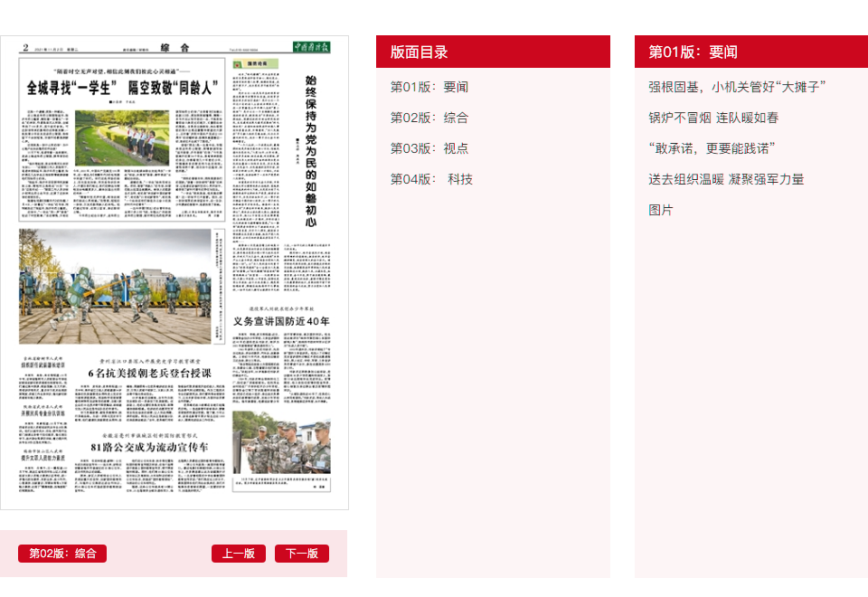Click vertical headline 始终保持为党为民的如磐初心
Image resolution: width=868 pixels, height=597 pixels.
coord(310,151)
